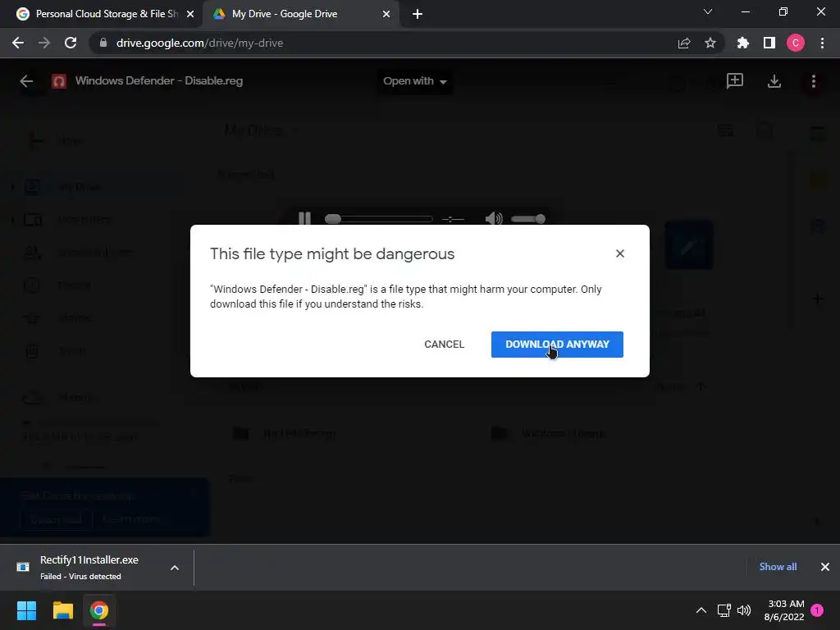Close the downloads bar
Image resolution: width=840 pixels, height=630 pixels.
tap(825, 567)
